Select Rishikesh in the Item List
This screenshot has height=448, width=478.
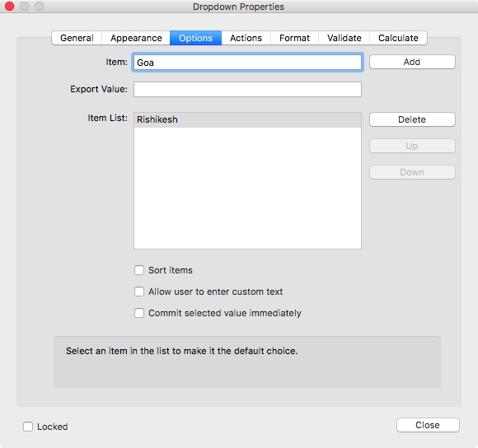coord(247,119)
